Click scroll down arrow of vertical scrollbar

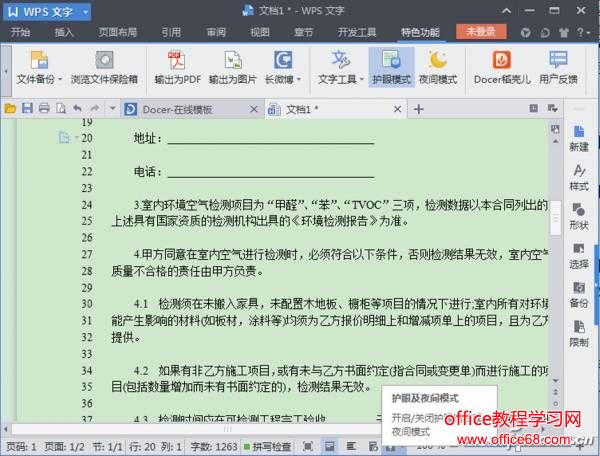coord(556,381)
